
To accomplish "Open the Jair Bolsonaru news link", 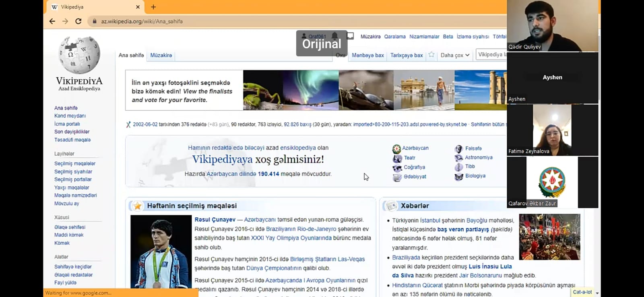I will tap(481, 276).
